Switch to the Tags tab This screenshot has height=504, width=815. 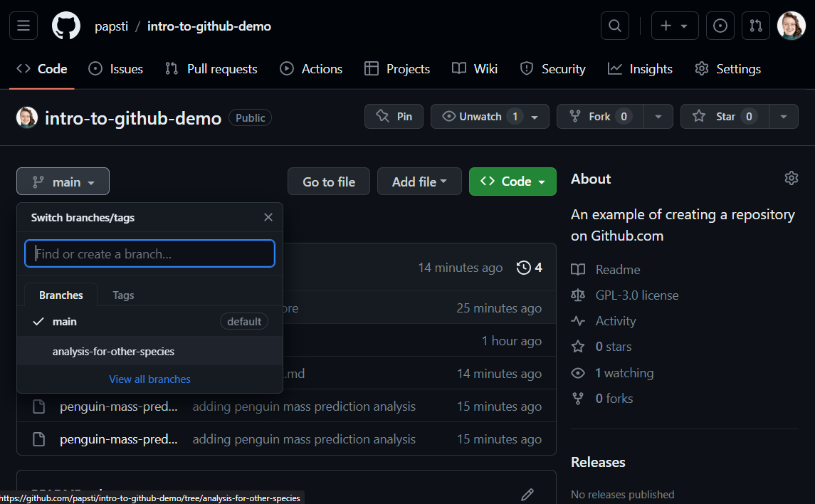[123, 295]
